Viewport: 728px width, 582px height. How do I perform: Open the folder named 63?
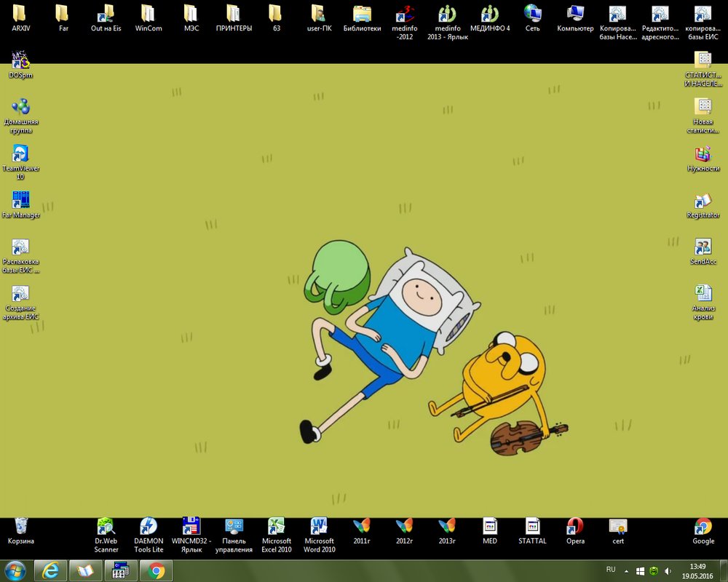click(x=277, y=19)
